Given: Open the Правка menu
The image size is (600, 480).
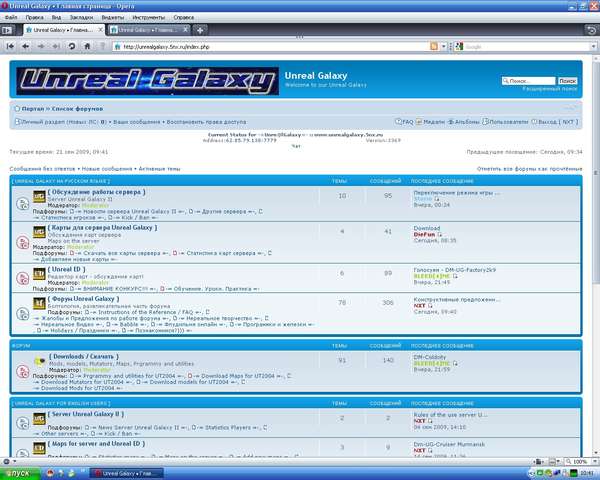Looking at the screenshot, I should coord(34,17).
